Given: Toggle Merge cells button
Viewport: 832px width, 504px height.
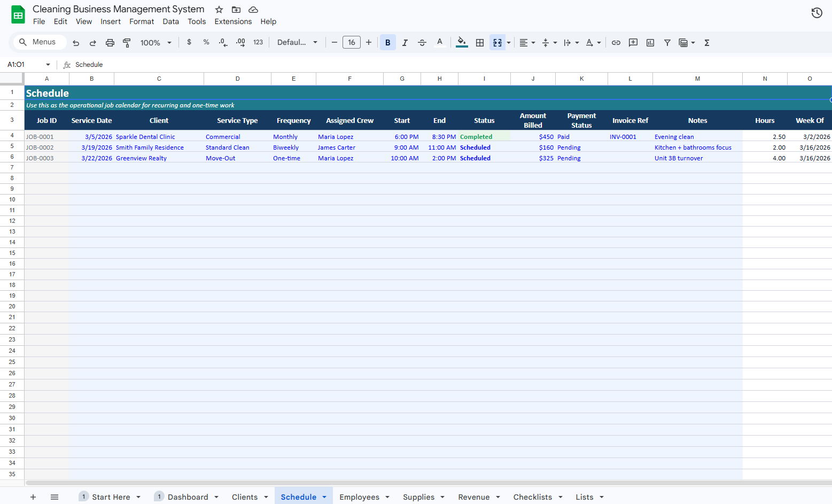Looking at the screenshot, I should coord(497,43).
